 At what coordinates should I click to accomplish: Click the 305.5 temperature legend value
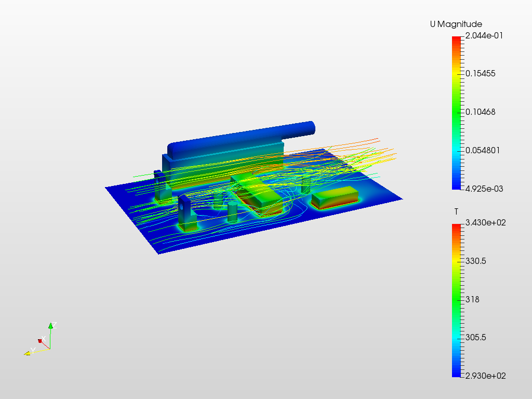(x=476, y=337)
